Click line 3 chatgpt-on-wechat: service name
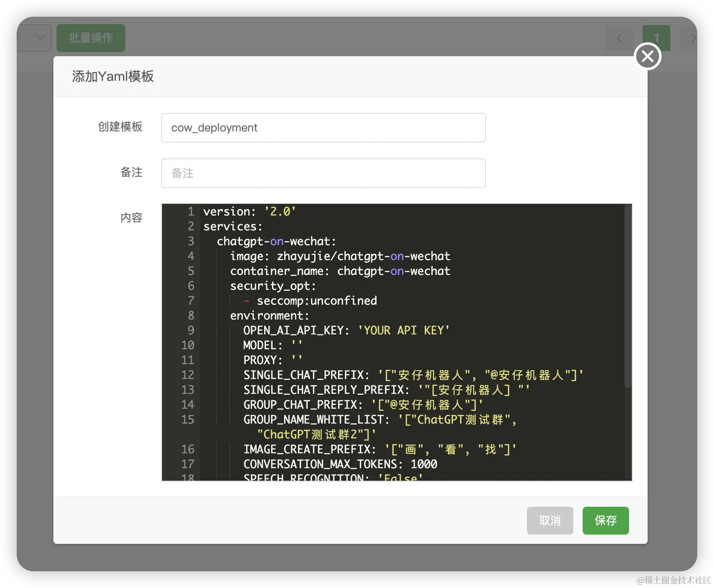The height and width of the screenshot is (588, 714). coord(277,242)
